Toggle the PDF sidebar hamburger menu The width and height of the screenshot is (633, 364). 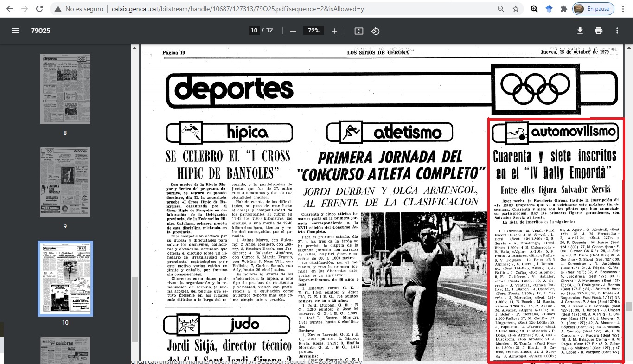[x=15, y=31]
